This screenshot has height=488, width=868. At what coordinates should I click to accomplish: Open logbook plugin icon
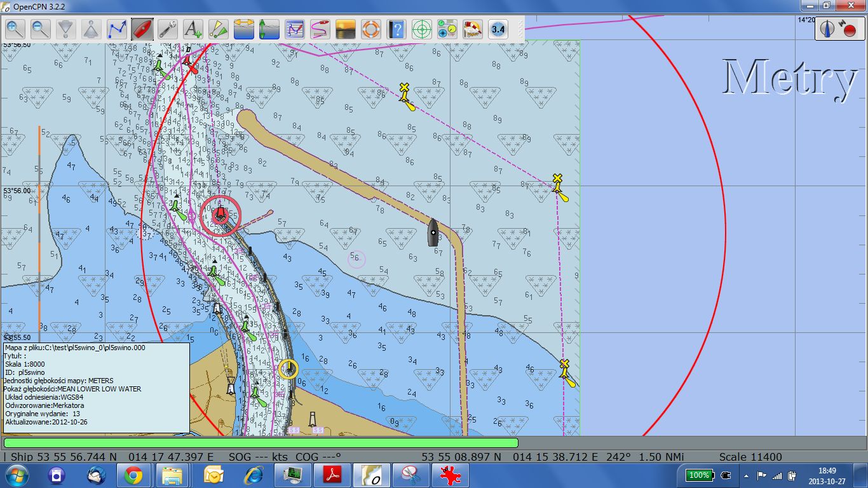(x=473, y=29)
